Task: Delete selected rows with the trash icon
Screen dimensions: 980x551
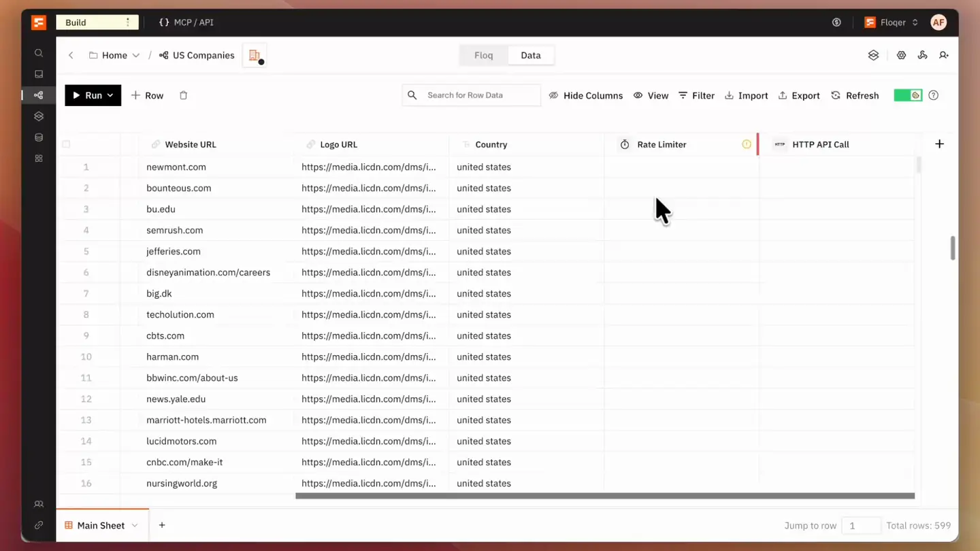Action: click(x=183, y=95)
